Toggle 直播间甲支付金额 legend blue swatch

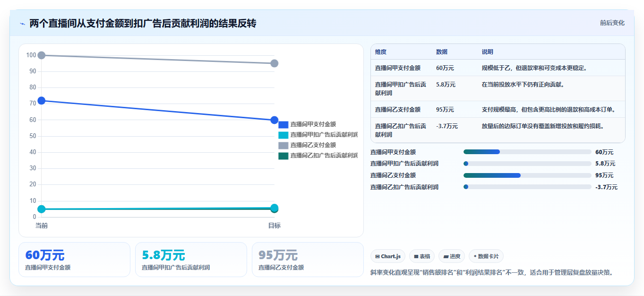click(x=283, y=124)
